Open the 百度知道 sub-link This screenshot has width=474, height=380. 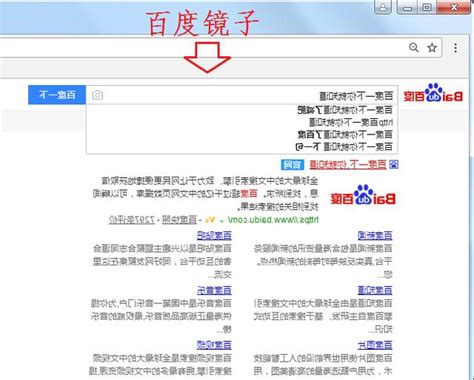tap(375, 290)
